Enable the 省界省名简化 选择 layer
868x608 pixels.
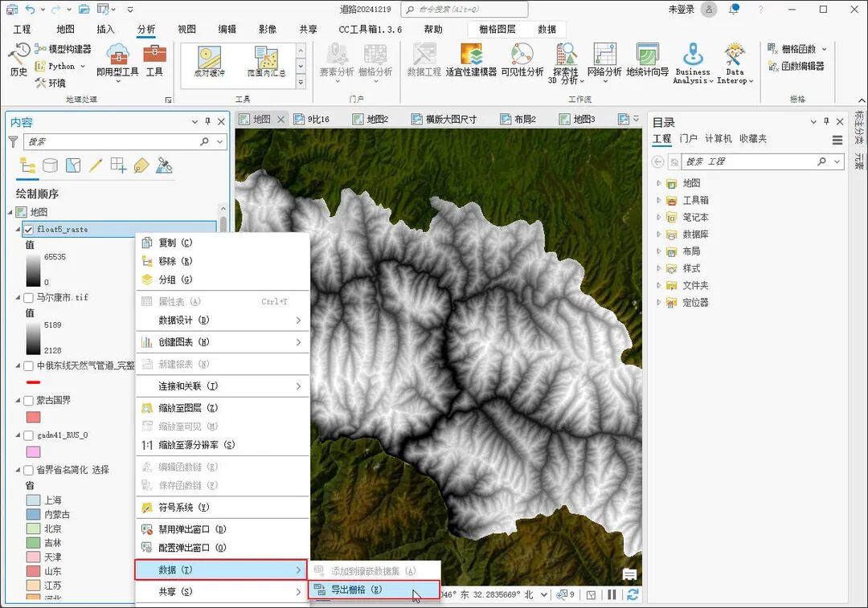[x=29, y=470]
